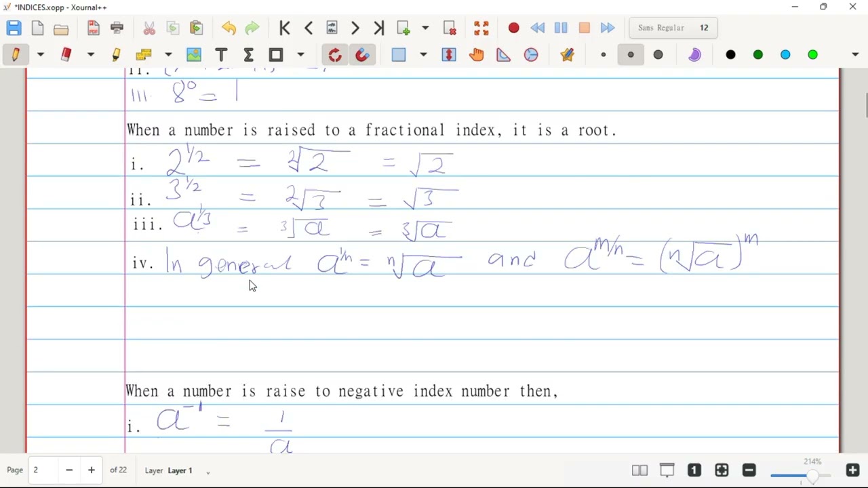This screenshot has width=868, height=488.
Task: Toggle the fill shape option
Action: (x=694, y=55)
